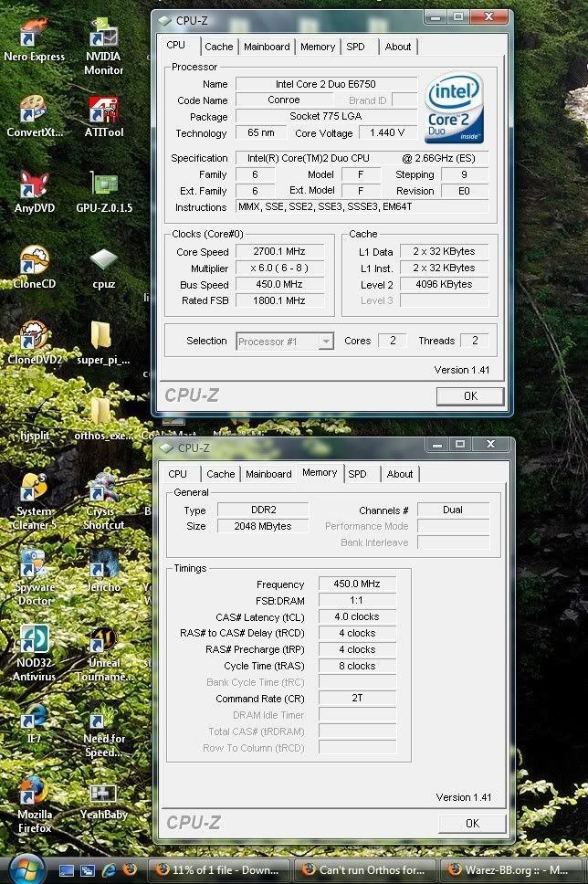Click the Rated FSB 1800.1 MHz value

pos(279,300)
